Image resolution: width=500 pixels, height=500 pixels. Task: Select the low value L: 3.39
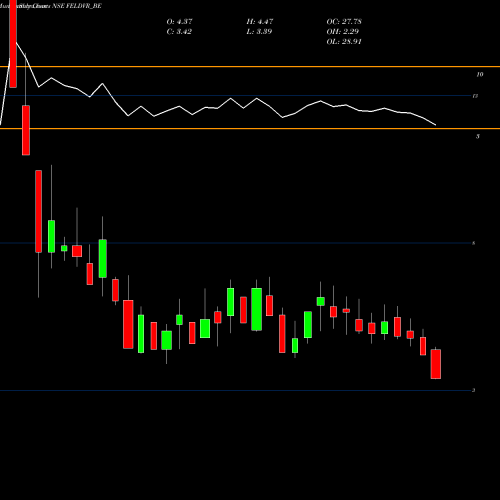click(x=259, y=32)
